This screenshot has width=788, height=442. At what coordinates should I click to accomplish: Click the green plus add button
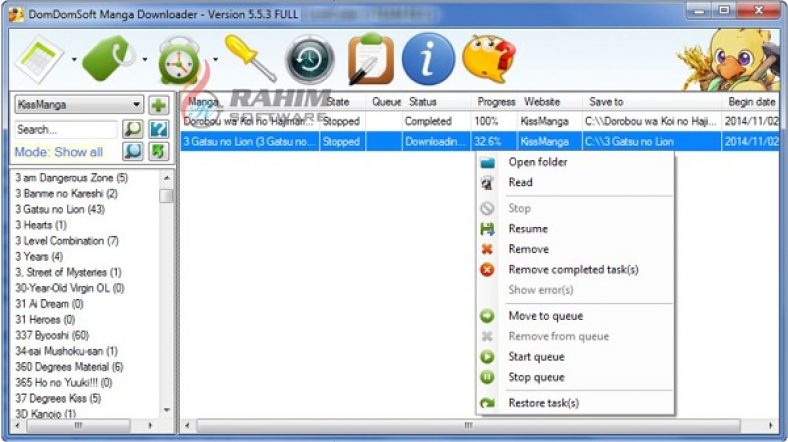pos(159,105)
